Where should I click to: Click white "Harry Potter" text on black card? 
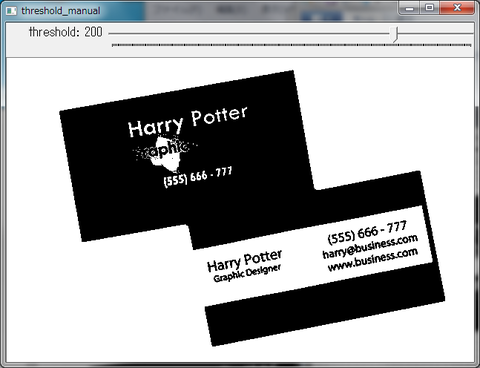(x=188, y=122)
